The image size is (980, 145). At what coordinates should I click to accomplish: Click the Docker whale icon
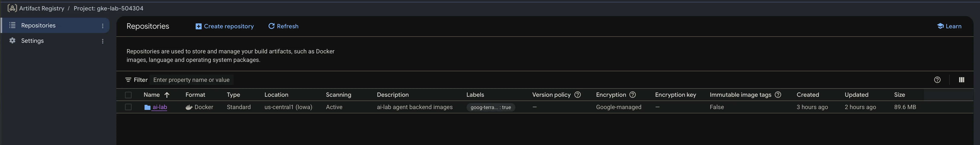click(189, 107)
